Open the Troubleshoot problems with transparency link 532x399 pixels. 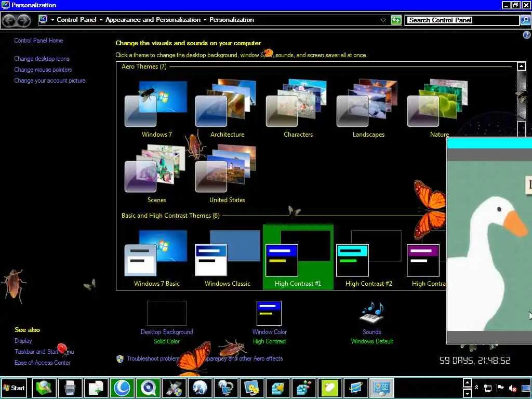[x=205, y=358]
